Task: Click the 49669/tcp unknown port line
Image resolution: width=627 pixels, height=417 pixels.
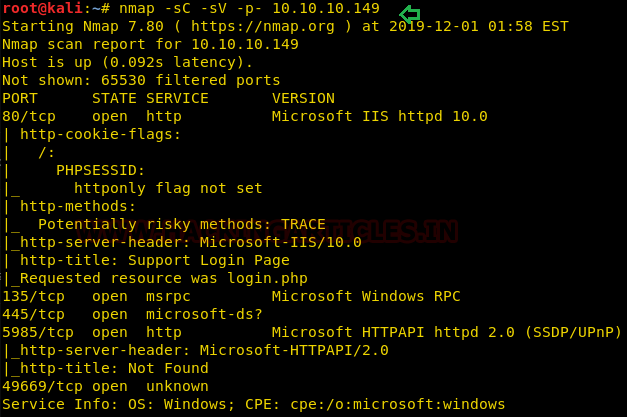Action: pos(105,386)
